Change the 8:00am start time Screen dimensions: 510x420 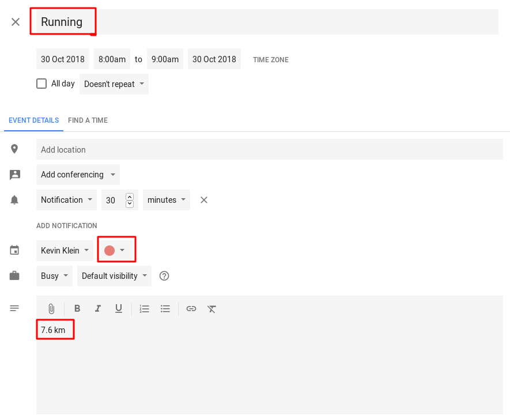pos(112,59)
